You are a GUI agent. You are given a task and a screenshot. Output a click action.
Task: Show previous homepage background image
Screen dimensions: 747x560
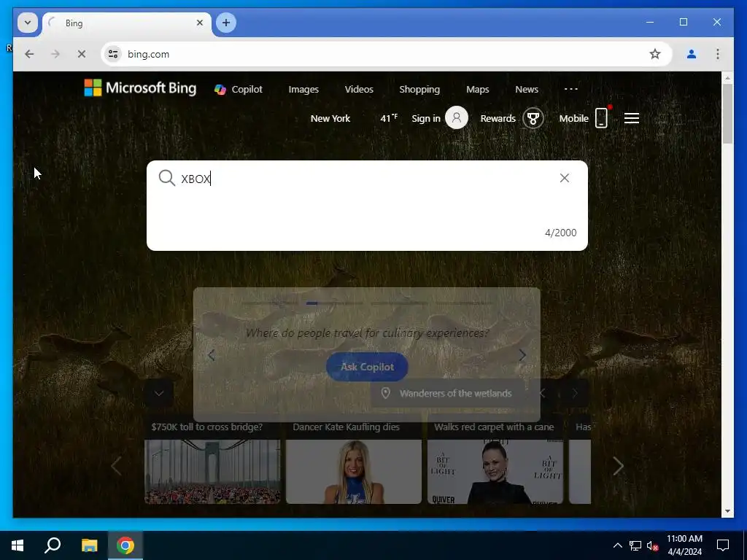[542, 393]
